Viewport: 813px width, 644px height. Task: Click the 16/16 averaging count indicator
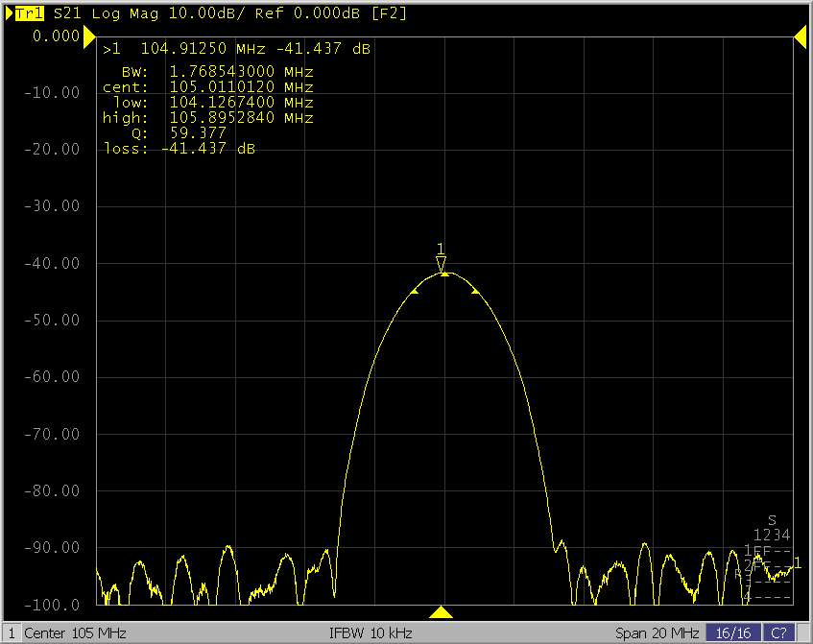coord(734,633)
